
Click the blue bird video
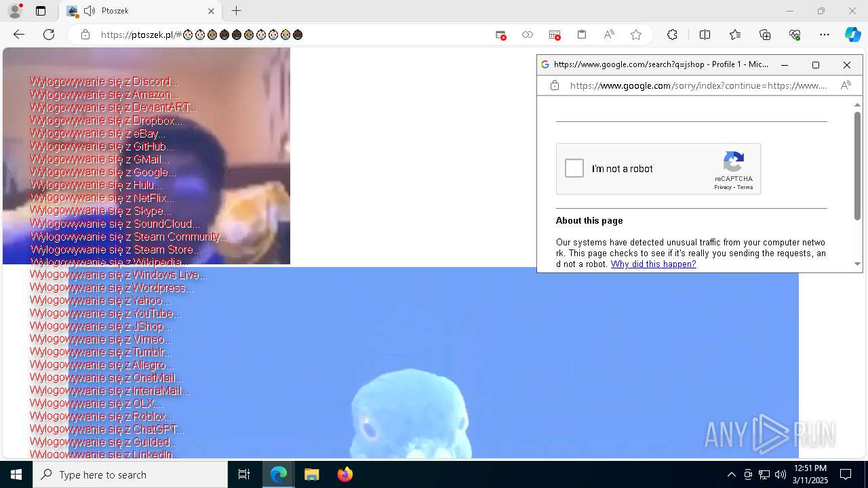click(x=434, y=363)
